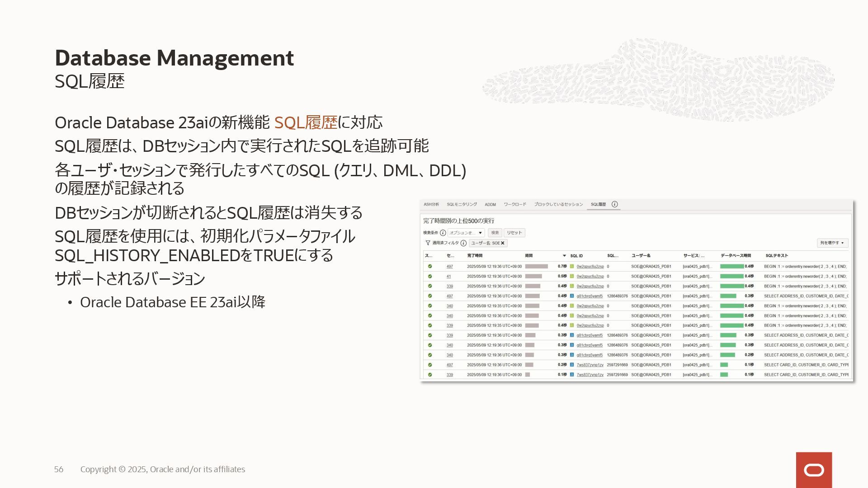Click the info icon next to 検索条件
Screen dimensions: 868x488
click(x=443, y=233)
